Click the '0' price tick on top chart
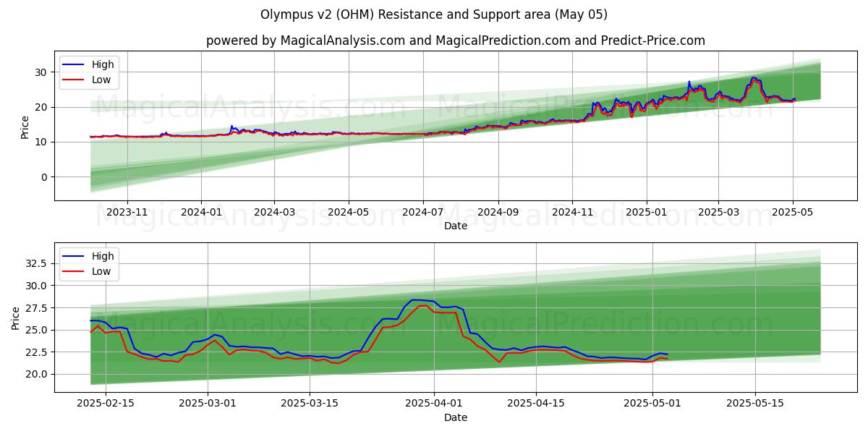 point(46,176)
